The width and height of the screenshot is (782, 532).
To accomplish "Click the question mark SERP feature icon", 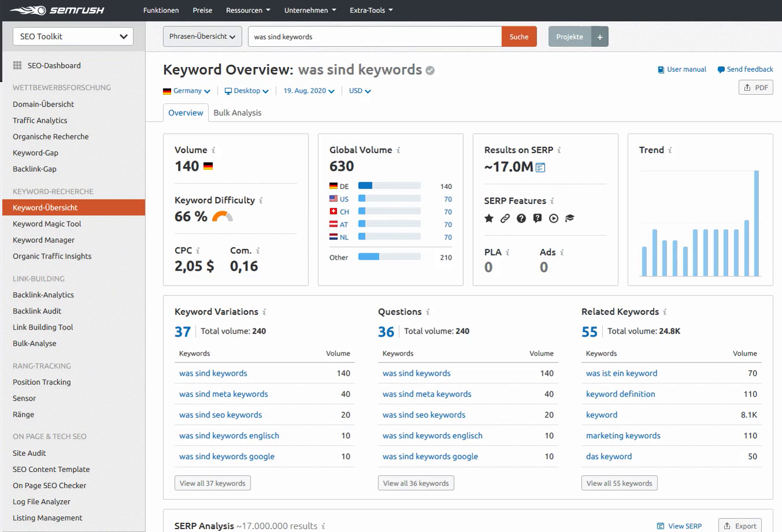I will coord(521,218).
